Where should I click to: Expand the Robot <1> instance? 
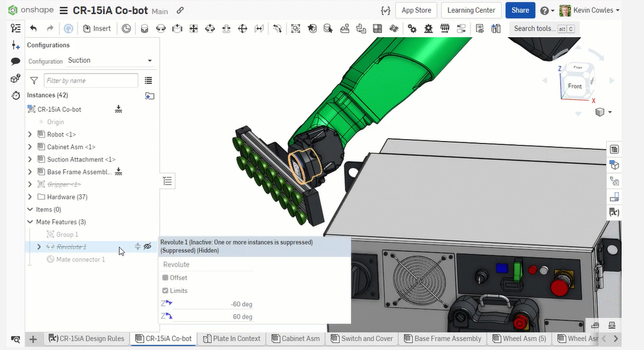[30, 135]
